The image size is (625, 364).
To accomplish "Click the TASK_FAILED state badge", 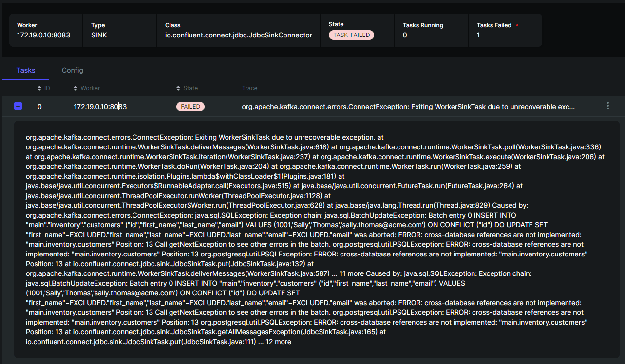I will pos(351,35).
